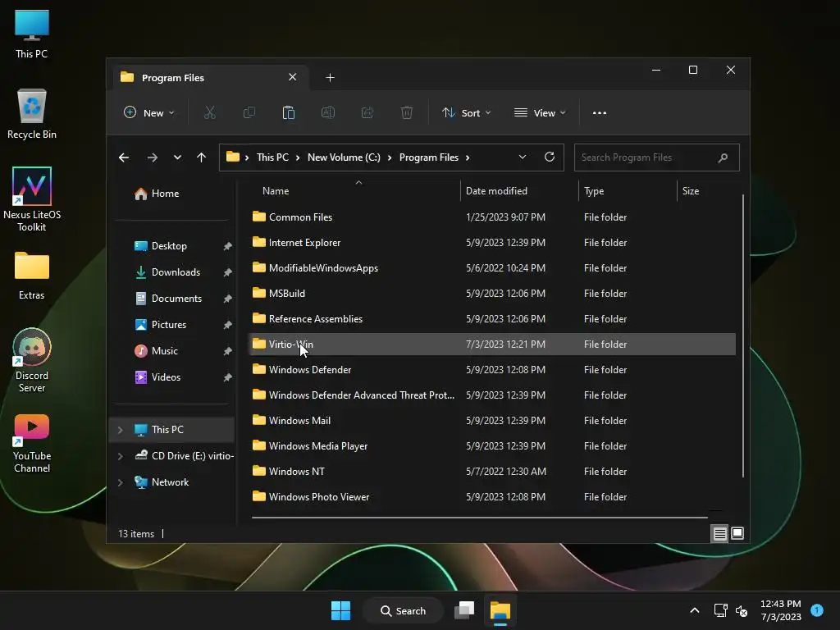This screenshot has width=840, height=630.
Task: Open Nexus LiteOS Toolkit shortcut
Action: tap(32, 199)
